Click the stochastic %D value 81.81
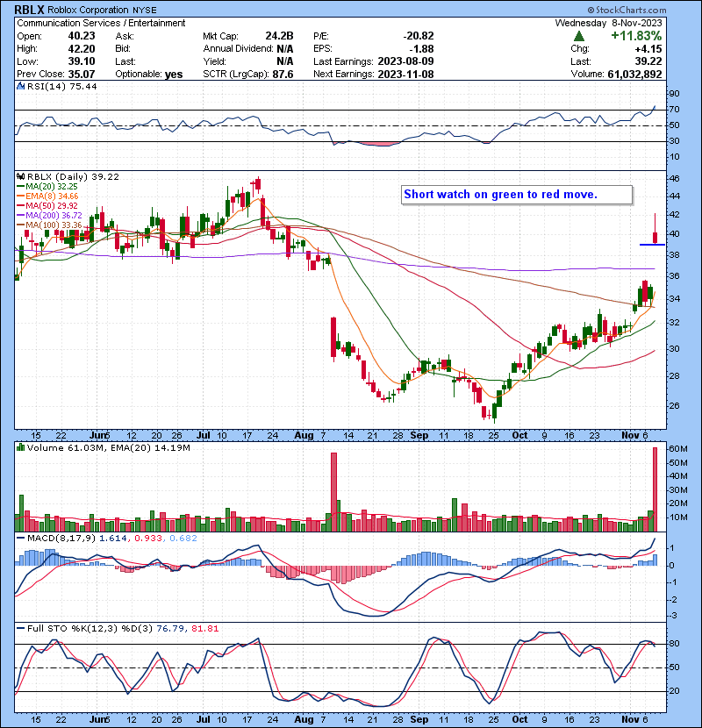 coord(204,629)
